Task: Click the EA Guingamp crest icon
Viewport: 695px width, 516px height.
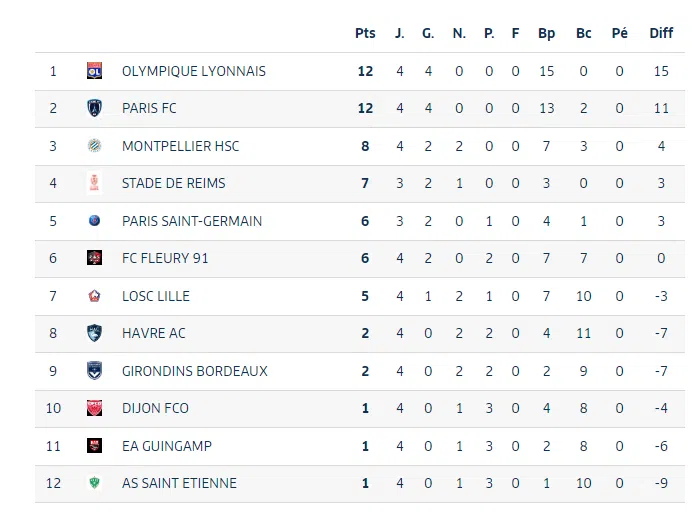Action: pos(94,446)
